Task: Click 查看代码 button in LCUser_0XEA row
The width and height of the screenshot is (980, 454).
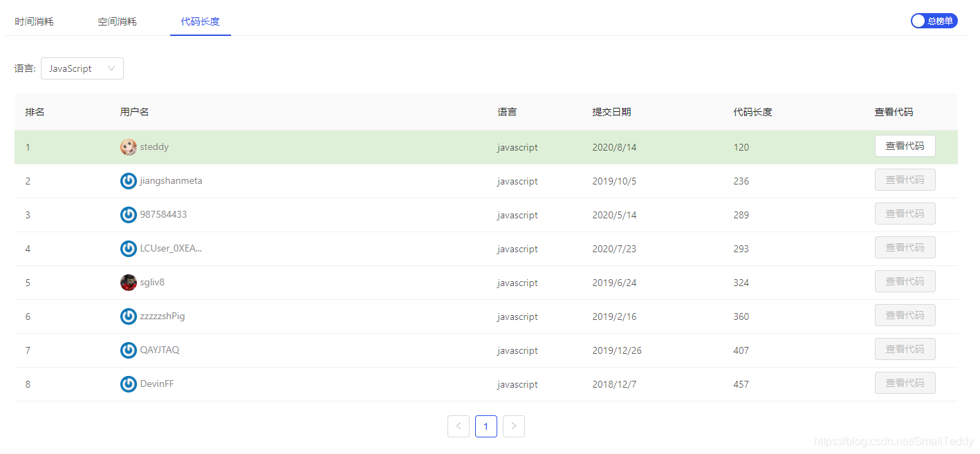Action: point(905,247)
